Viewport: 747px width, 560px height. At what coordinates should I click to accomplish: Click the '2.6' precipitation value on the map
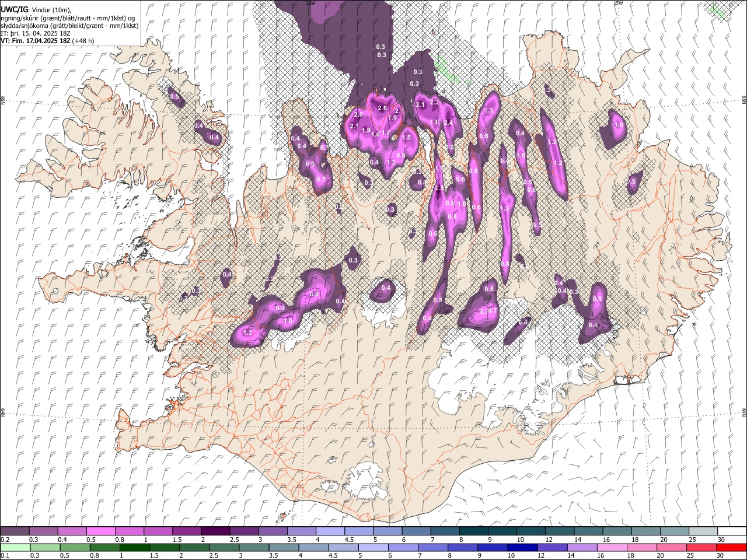(383, 108)
